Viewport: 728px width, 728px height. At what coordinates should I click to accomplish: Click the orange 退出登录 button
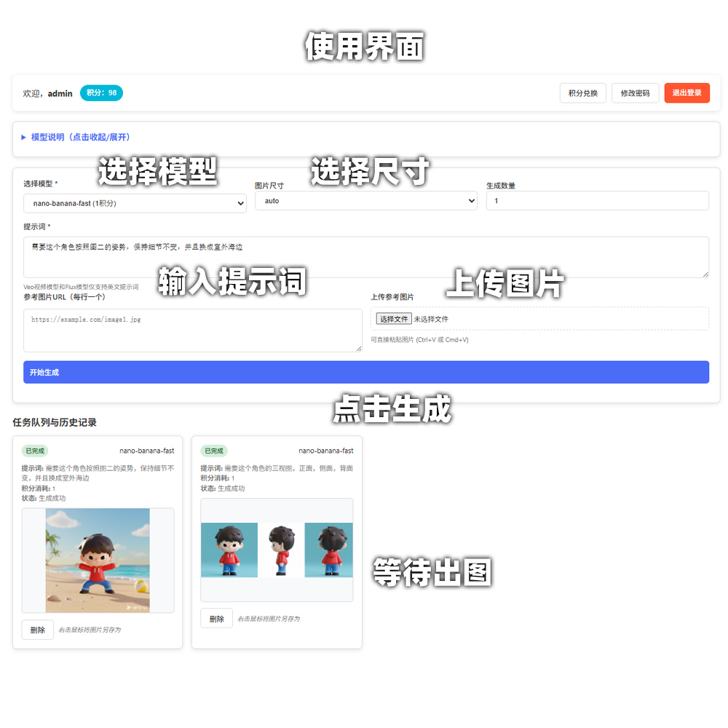click(x=687, y=93)
